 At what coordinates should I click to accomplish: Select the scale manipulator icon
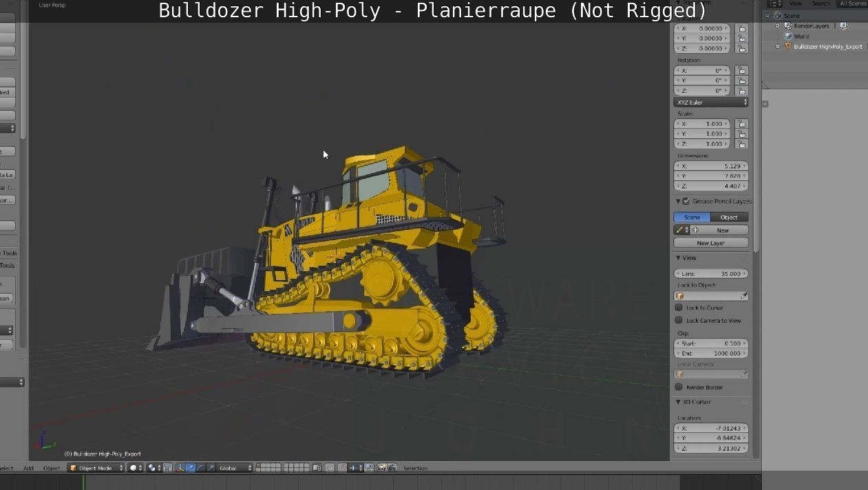[x=211, y=468]
